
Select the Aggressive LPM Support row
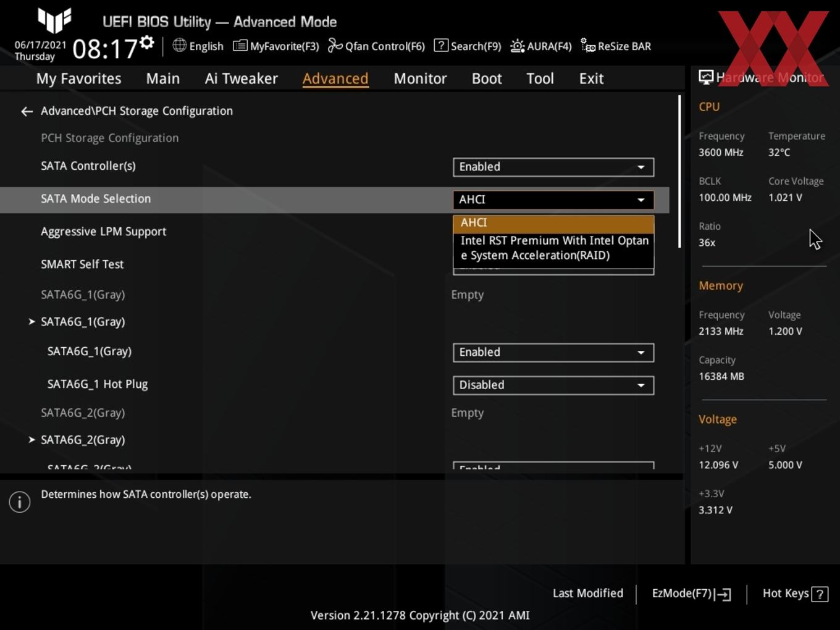335,232
